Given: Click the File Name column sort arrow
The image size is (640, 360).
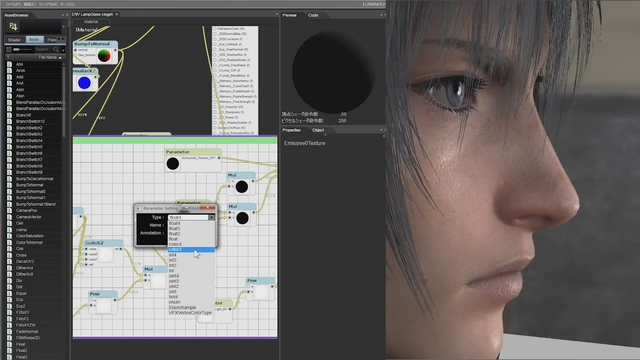Looking at the screenshot, I should pos(60,58).
